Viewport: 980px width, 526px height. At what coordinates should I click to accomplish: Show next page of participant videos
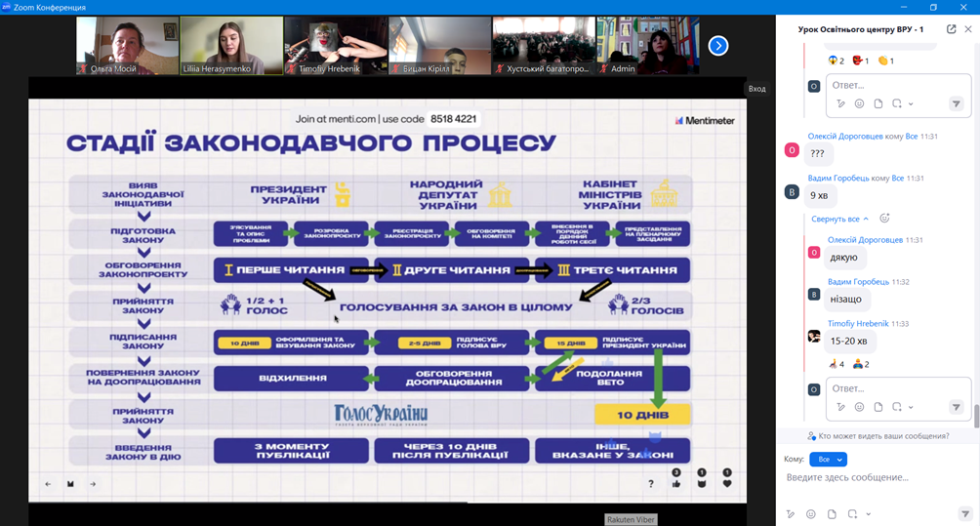(x=718, y=45)
